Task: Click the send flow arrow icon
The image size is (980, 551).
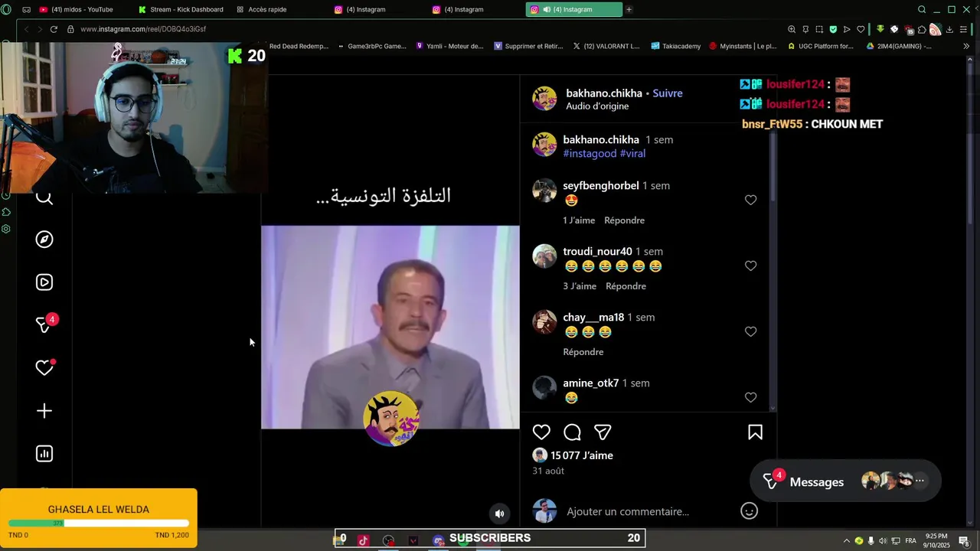Action: (x=847, y=29)
